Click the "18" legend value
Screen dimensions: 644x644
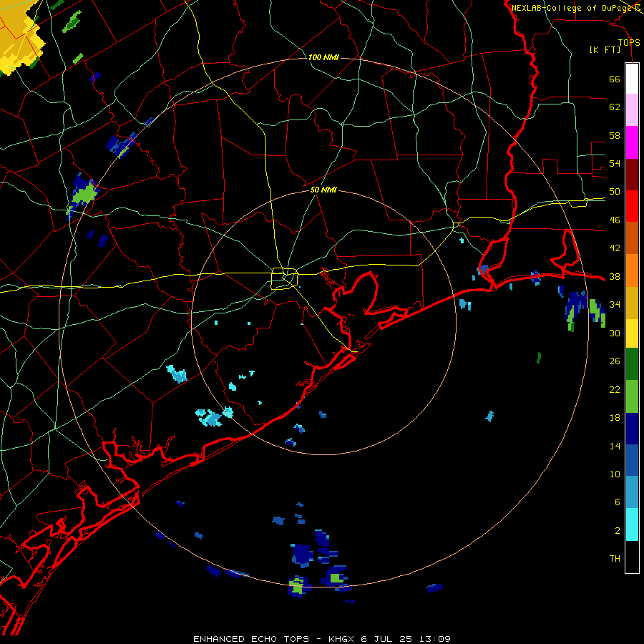pyautogui.click(x=615, y=418)
